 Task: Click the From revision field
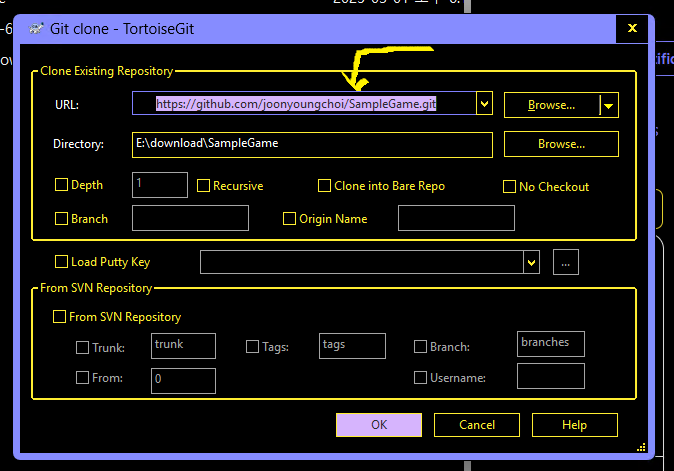click(184, 381)
